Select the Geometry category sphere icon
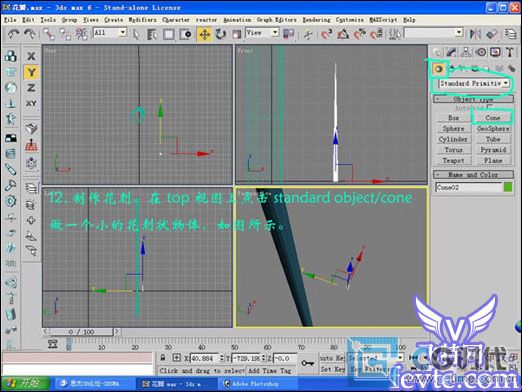This screenshot has height=392, width=522. click(438, 69)
